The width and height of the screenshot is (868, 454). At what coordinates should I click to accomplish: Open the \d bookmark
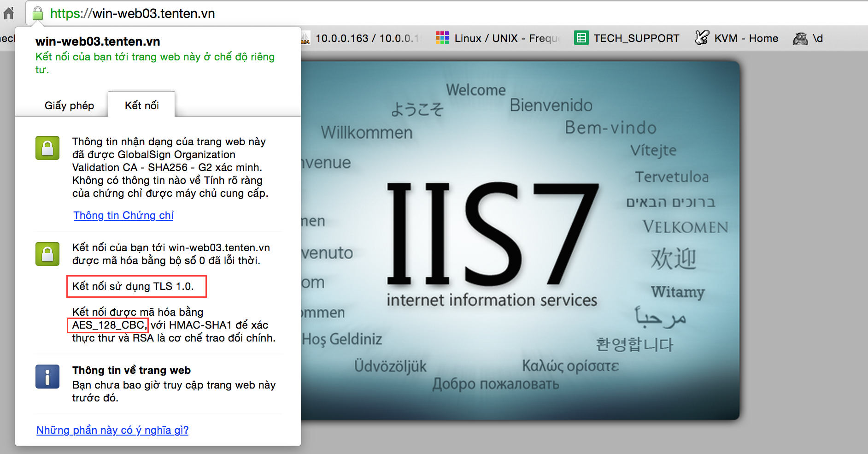tap(809, 38)
